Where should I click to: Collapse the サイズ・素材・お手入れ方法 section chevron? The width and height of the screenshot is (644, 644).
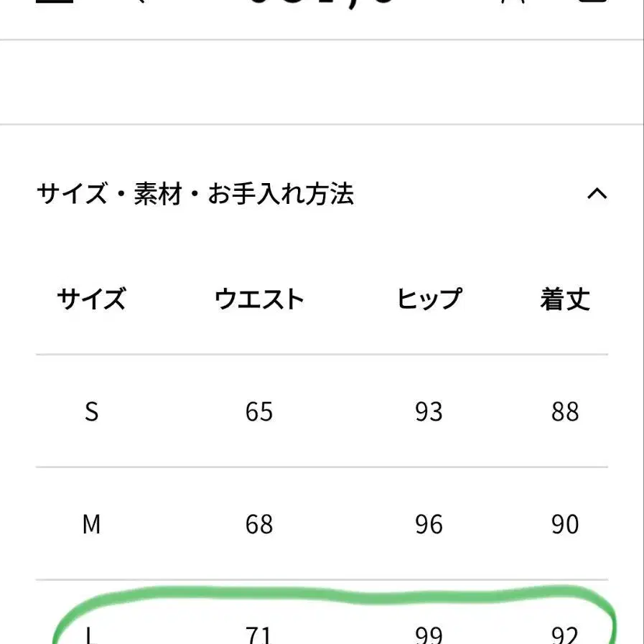click(x=597, y=194)
